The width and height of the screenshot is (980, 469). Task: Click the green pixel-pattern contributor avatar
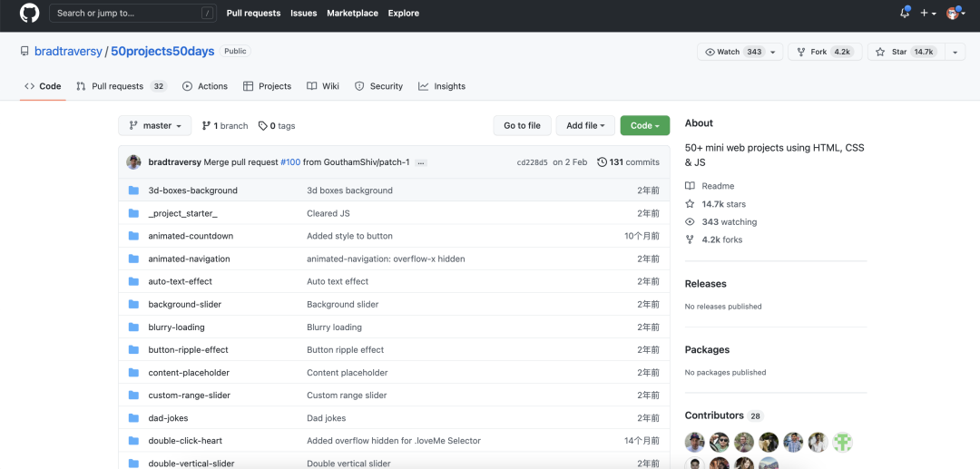coord(842,442)
